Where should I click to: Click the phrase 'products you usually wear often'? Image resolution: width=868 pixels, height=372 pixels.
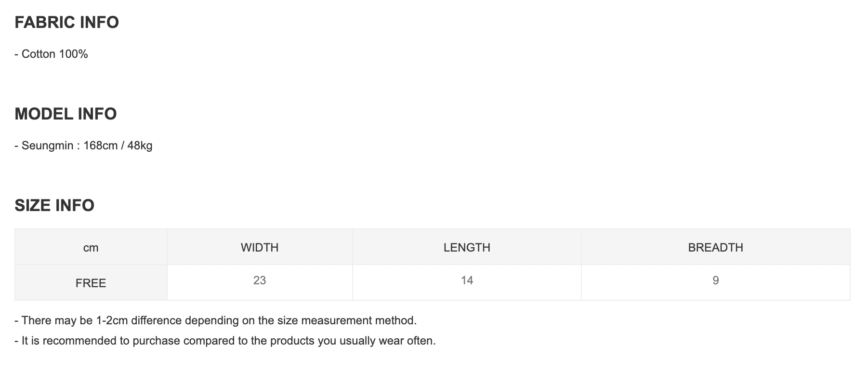click(x=353, y=341)
